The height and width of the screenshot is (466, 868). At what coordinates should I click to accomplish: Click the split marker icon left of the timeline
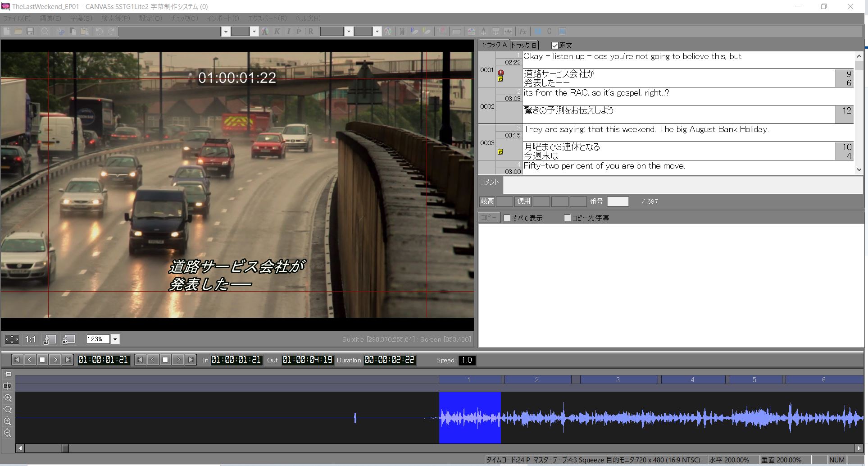(8, 386)
